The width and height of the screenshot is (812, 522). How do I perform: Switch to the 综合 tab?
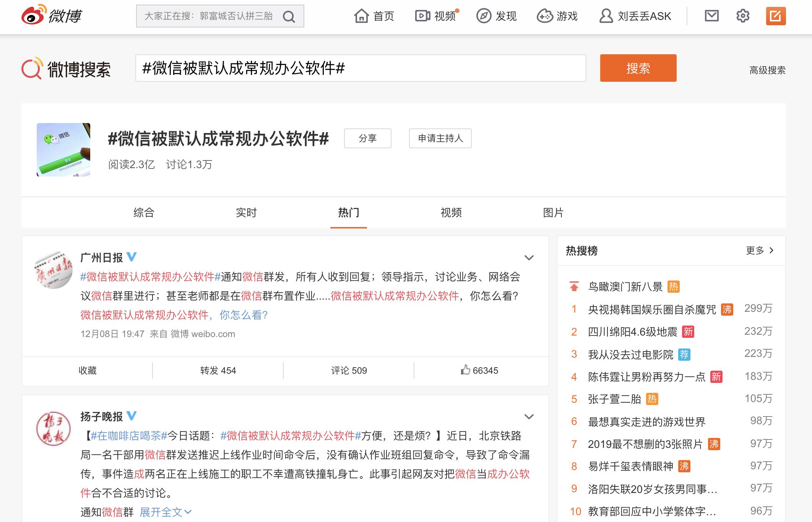click(144, 212)
